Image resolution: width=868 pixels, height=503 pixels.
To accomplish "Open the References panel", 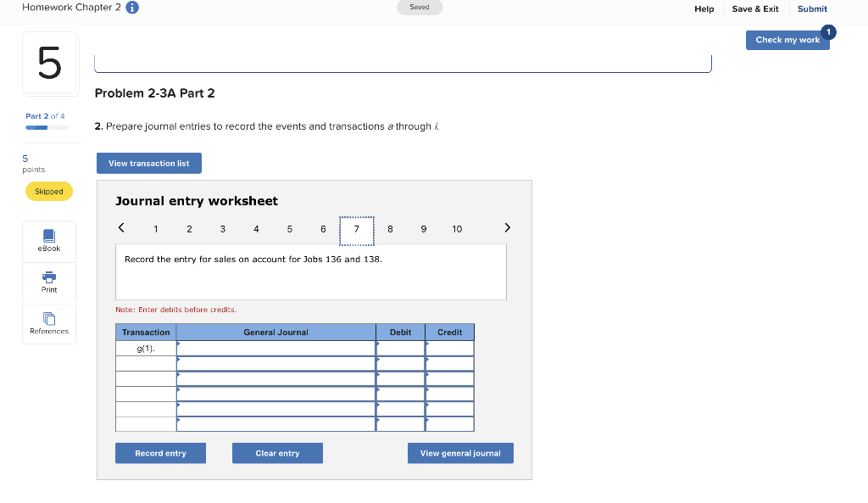I will coord(48,323).
